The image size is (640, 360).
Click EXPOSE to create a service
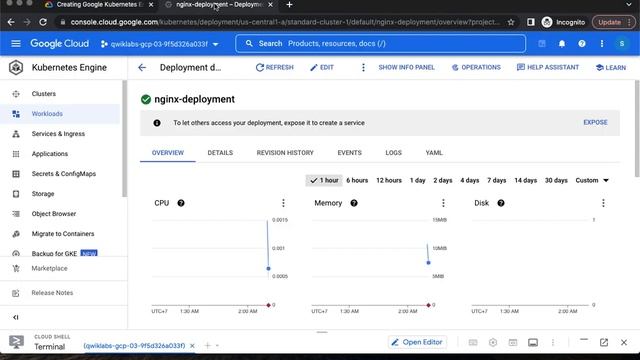tap(595, 122)
